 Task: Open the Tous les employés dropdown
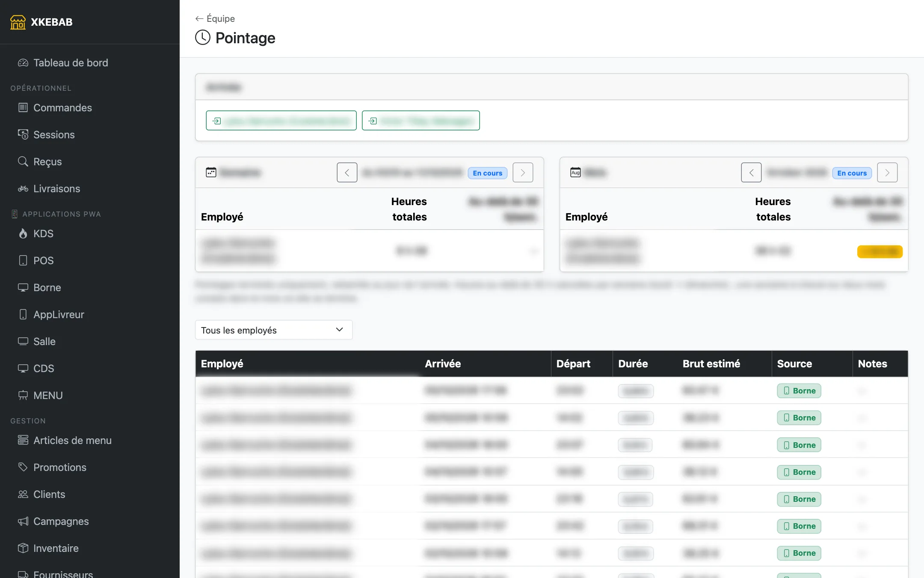point(274,330)
